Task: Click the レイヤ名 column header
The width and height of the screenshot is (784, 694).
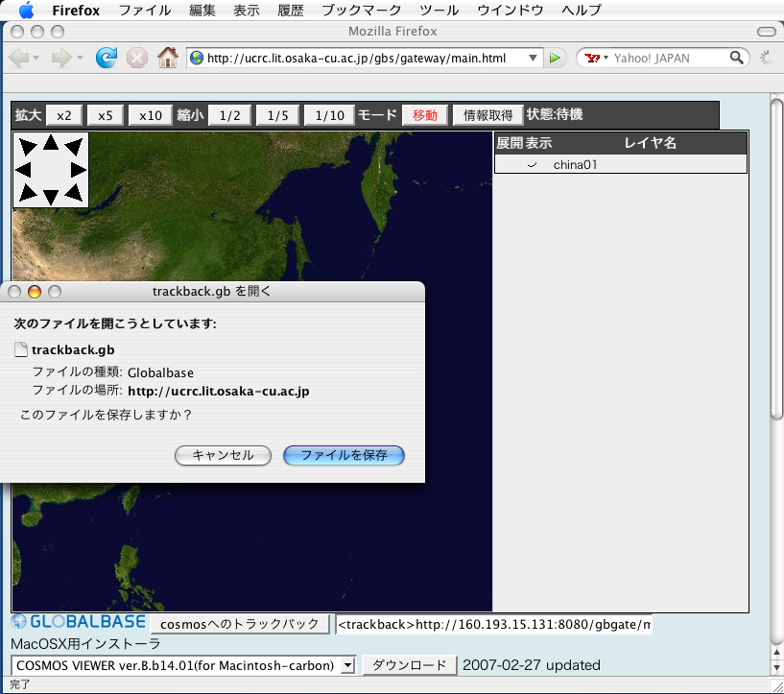Action: tap(650, 143)
